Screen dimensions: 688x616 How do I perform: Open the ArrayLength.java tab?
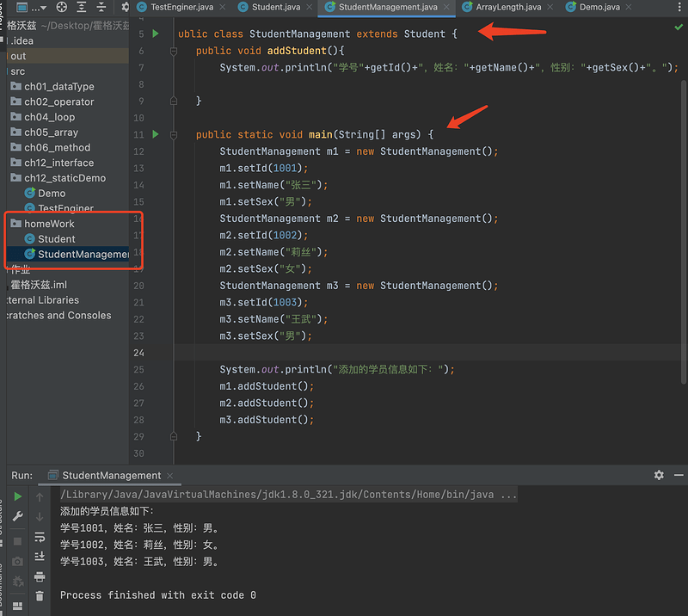[x=508, y=7]
